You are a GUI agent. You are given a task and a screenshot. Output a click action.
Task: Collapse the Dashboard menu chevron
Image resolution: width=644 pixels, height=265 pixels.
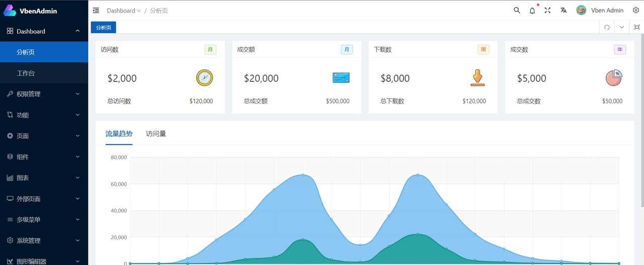pyautogui.click(x=77, y=31)
